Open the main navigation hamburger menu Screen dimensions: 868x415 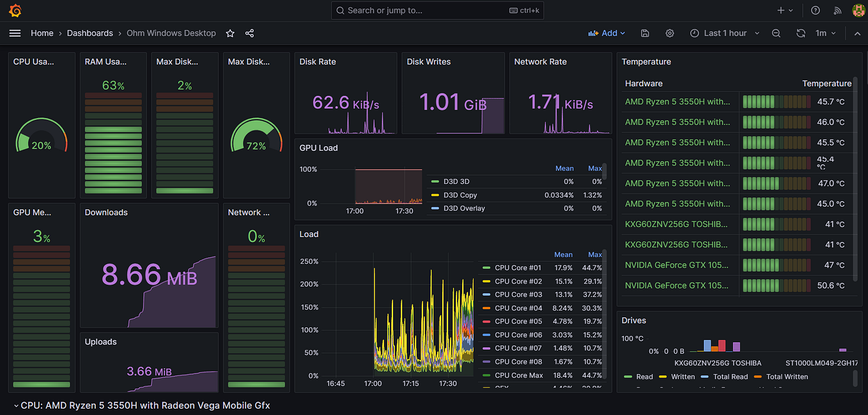(x=15, y=33)
